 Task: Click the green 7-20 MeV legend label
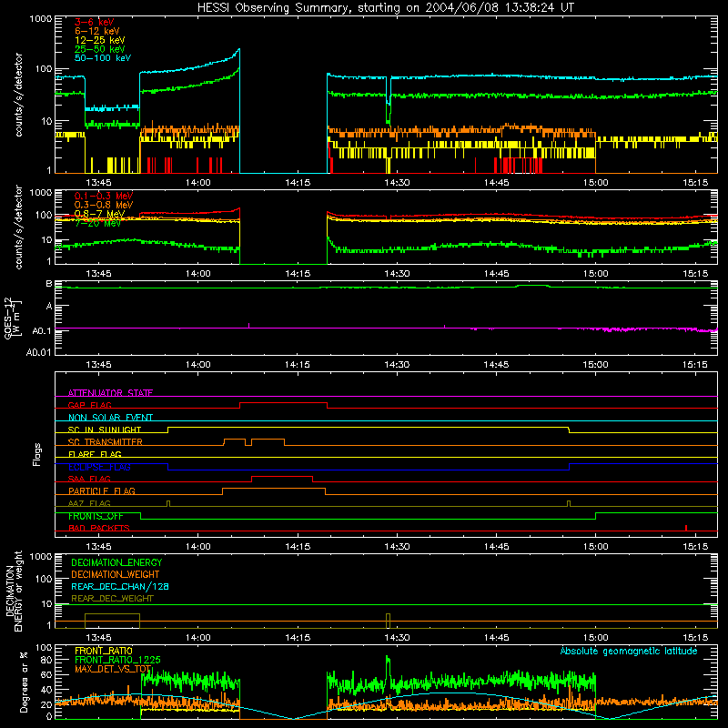click(97, 223)
